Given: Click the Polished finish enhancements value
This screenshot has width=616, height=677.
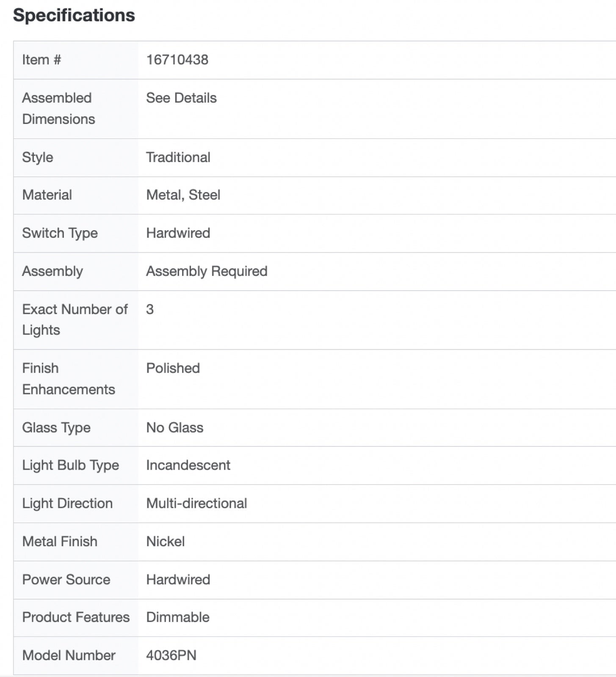Looking at the screenshot, I should click(x=173, y=368).
